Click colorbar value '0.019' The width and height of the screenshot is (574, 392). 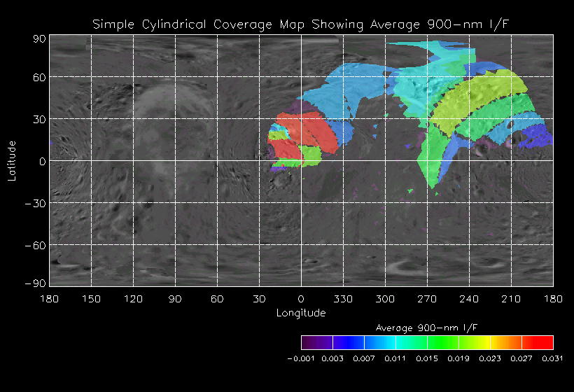tap(458, 358)
